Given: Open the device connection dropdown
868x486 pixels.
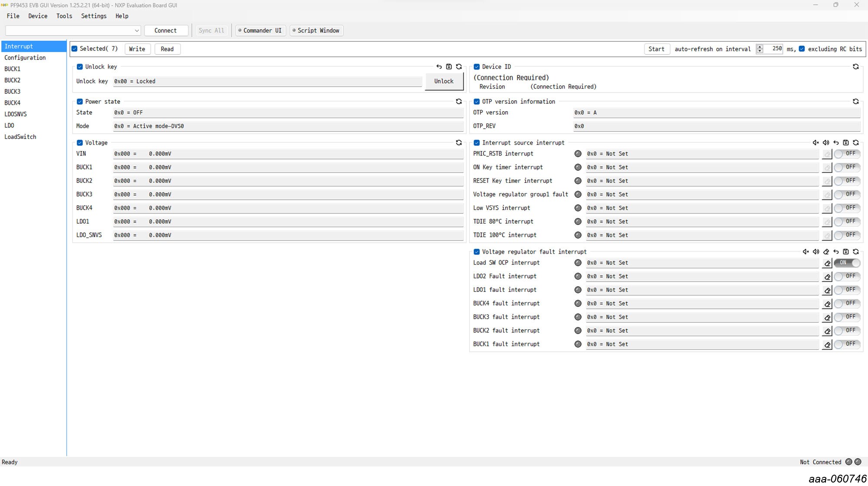Looking at the screenshot, I should click(x=137, y=30).
